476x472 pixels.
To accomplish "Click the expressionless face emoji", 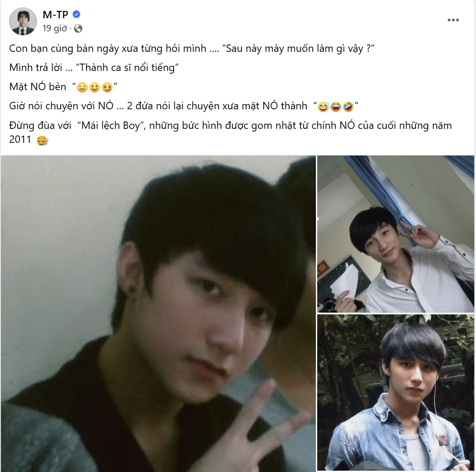I will coord(82,88).
